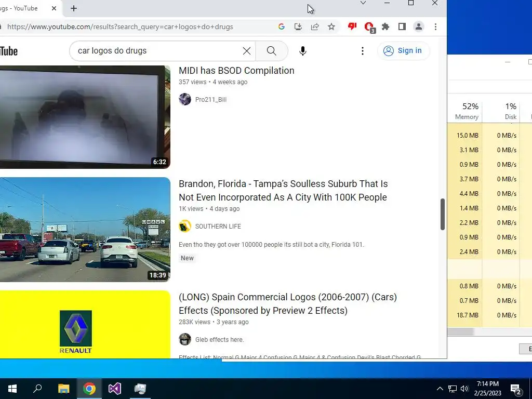532x399 pixels.
Task: Open the Brandon, Florida video title
Action: (x=283, y=190)
